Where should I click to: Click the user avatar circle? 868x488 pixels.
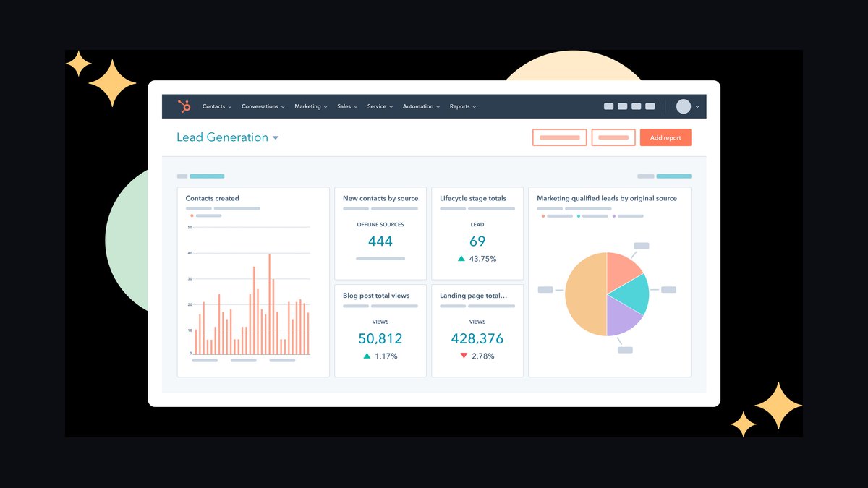click(684, 106)
